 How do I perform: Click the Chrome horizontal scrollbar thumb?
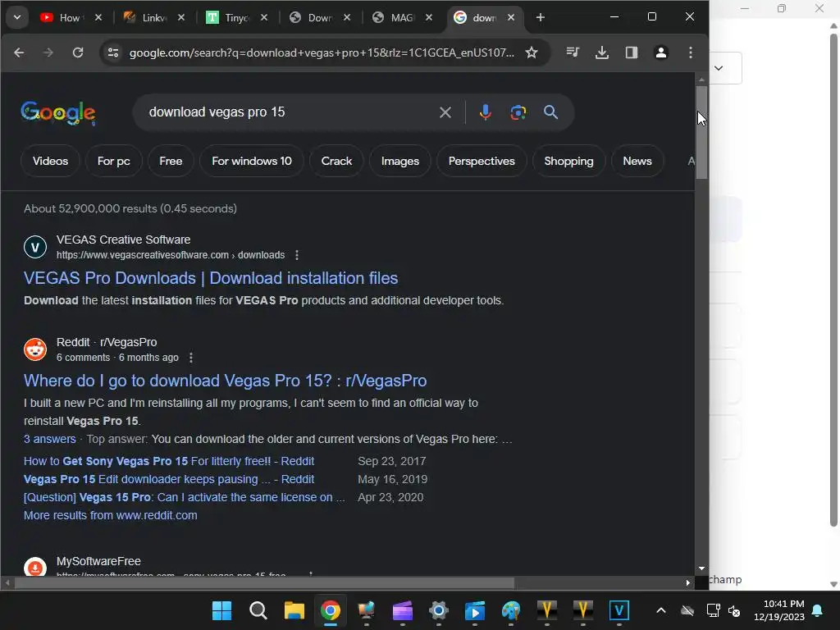(264, 582)
